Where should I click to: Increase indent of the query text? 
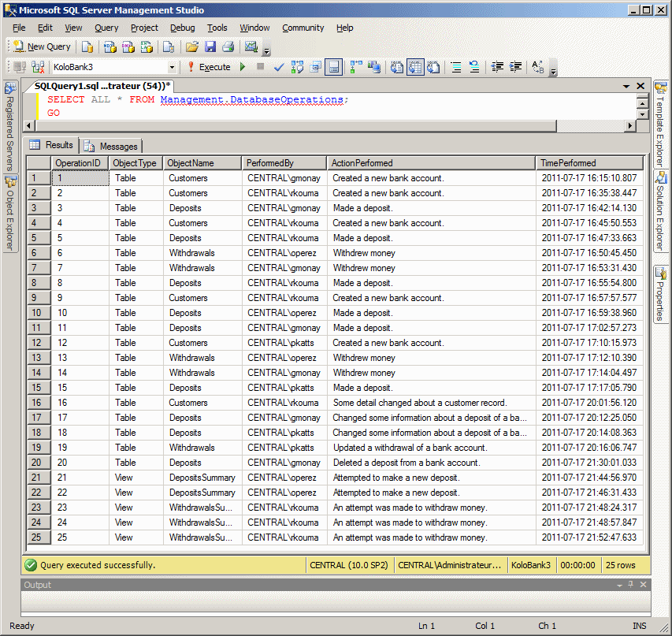[515, 67]
